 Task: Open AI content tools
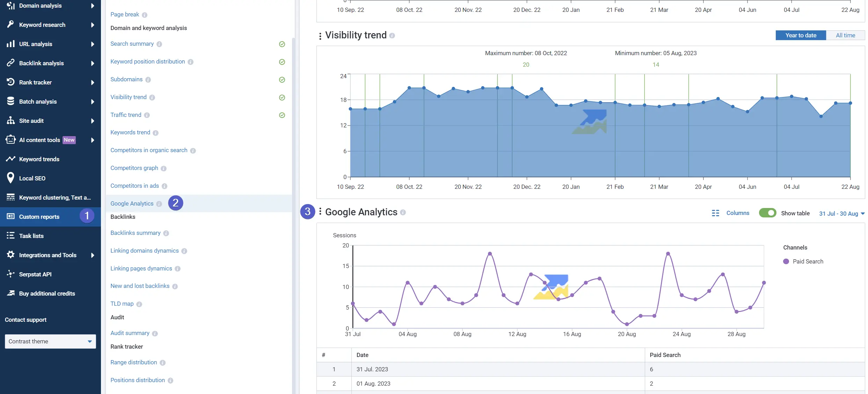(39, 140)
